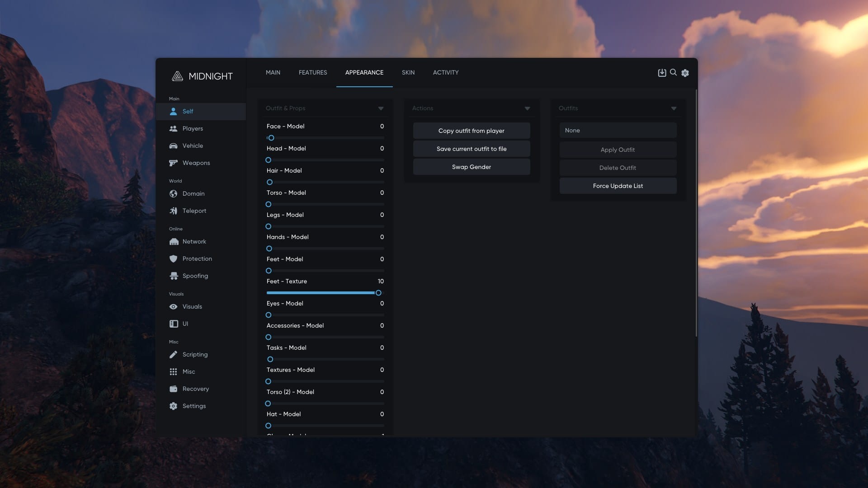The width and height of the screenshot is (868, 488).
Task: Open the gear settings icon in header
Action: (x=685, y=73)
